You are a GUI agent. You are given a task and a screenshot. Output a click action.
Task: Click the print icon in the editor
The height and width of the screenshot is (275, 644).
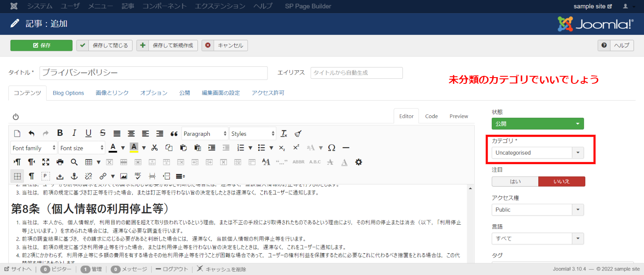coord(60,162)
